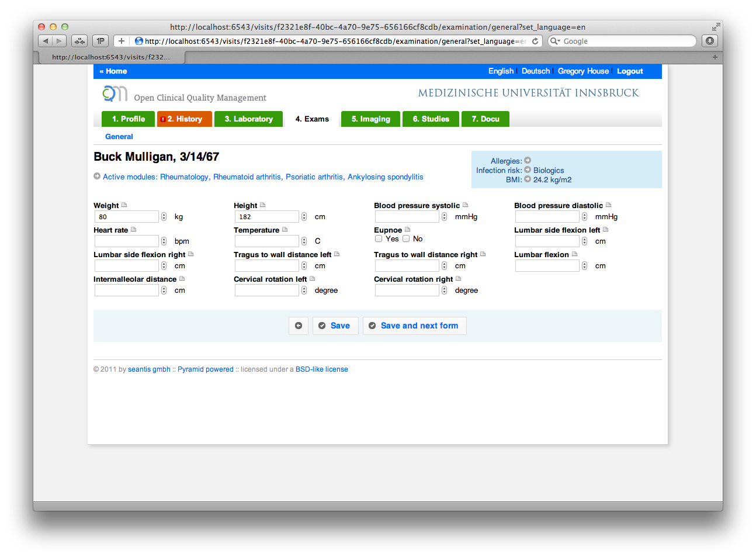Click the Infection risk expand arrow
Viewport: 756px width, 557px height.
click(x=528, y=170)
